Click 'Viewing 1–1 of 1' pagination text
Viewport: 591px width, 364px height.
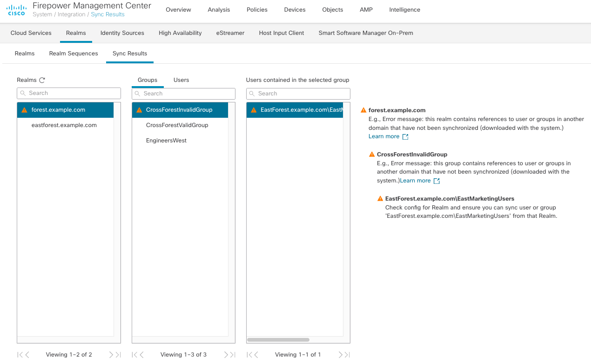point(298,355)
